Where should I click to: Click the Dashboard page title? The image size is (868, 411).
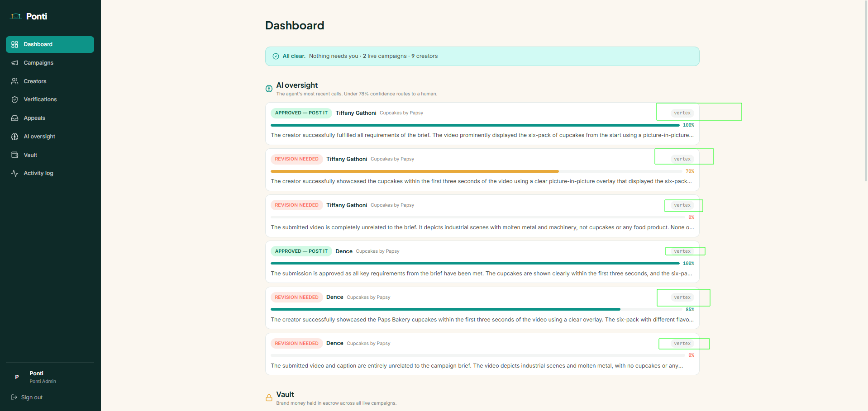(295, 26)
